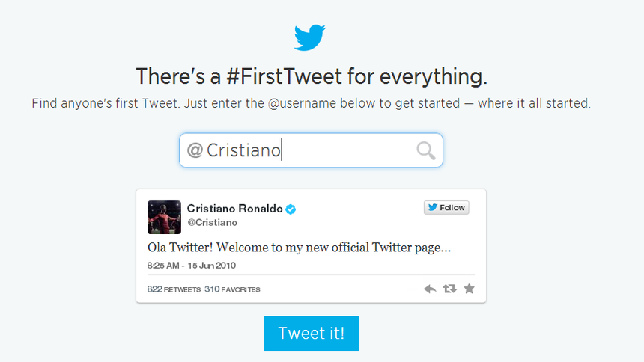Open the 8:25 AM - 15 Jun 2010 timestamp
This screenshot has width=644, height=362.
pos(192,266)
